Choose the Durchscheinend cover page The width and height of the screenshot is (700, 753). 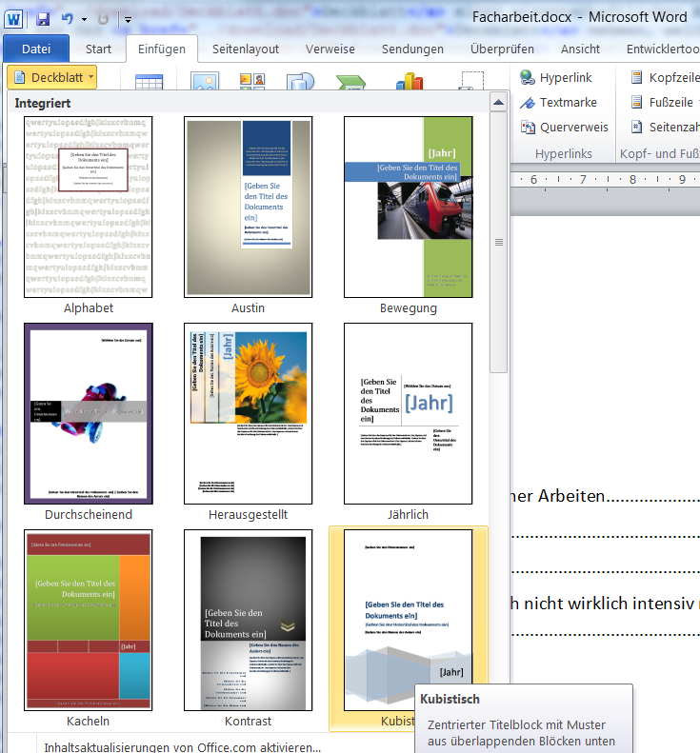click(x=89, y=422)
